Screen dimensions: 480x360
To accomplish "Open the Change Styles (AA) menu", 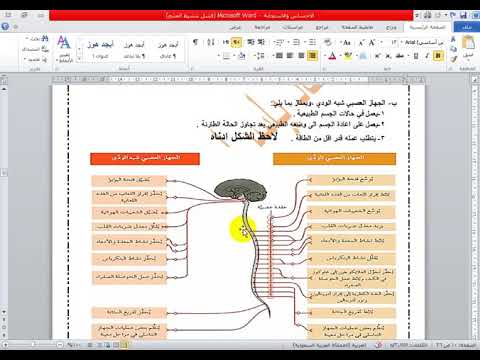I will click(64, 50).
